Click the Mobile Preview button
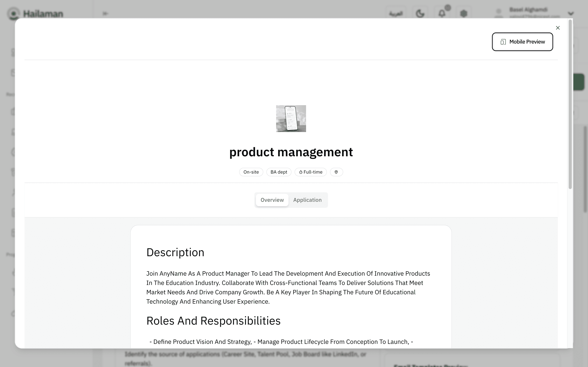The image size is (588, 367). click(x=522, y=42)
